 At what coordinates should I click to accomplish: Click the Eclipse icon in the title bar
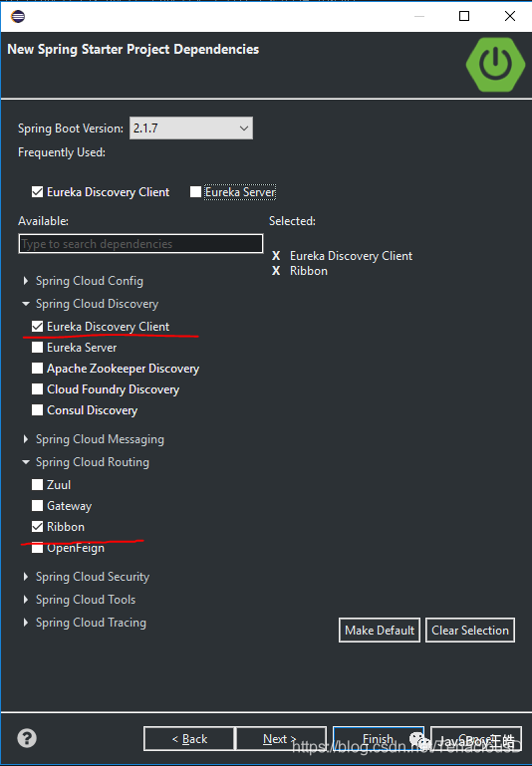(x=18, y=16)
